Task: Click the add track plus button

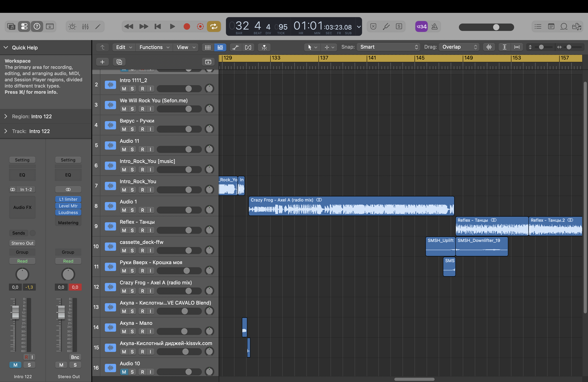Action: coord(102,62)
